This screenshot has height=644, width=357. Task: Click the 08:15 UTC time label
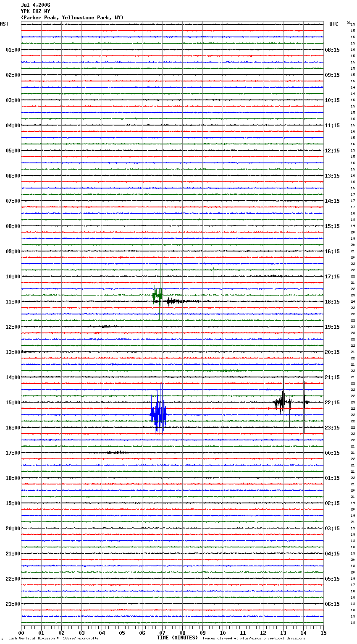click(x=332, y=50)
